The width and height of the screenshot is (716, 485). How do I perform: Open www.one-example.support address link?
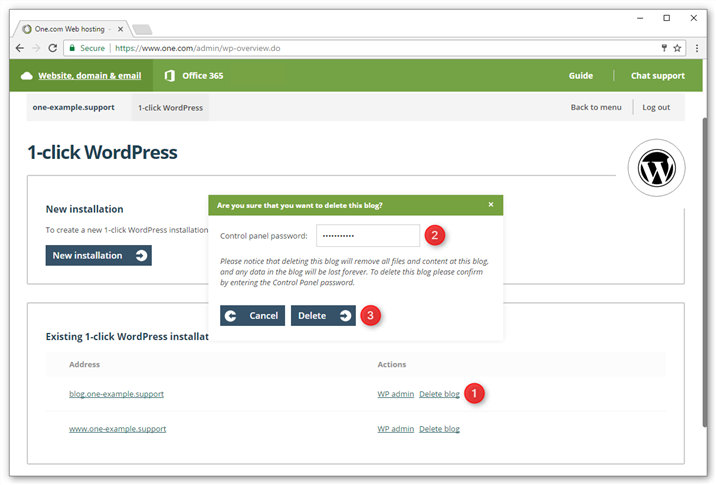coord(117,429)
